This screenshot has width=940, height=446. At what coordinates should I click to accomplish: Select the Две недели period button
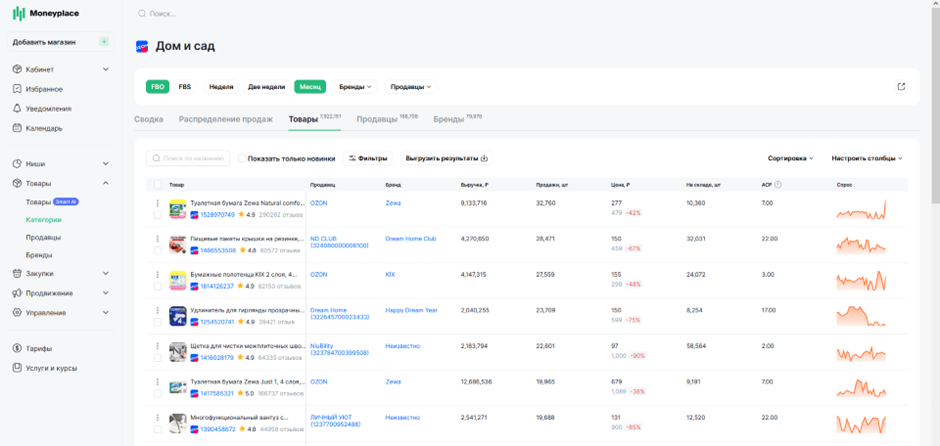(x=266, y=86)
